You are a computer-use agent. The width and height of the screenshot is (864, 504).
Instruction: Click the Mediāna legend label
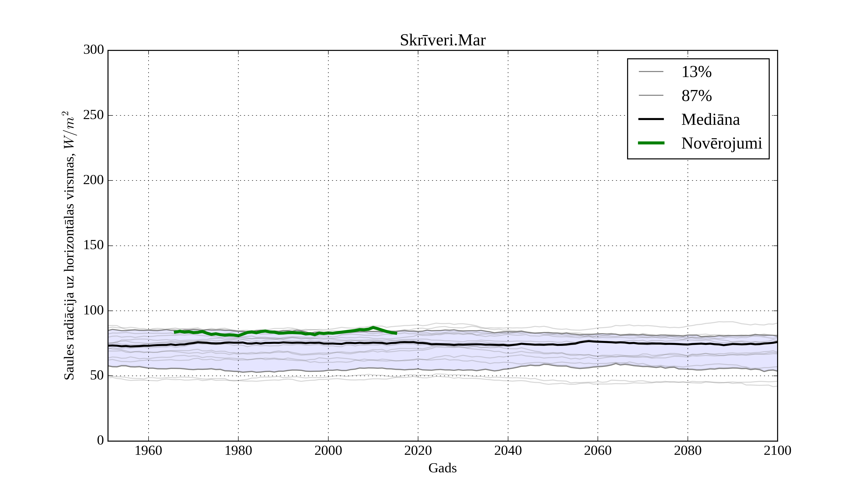[710, 119]
